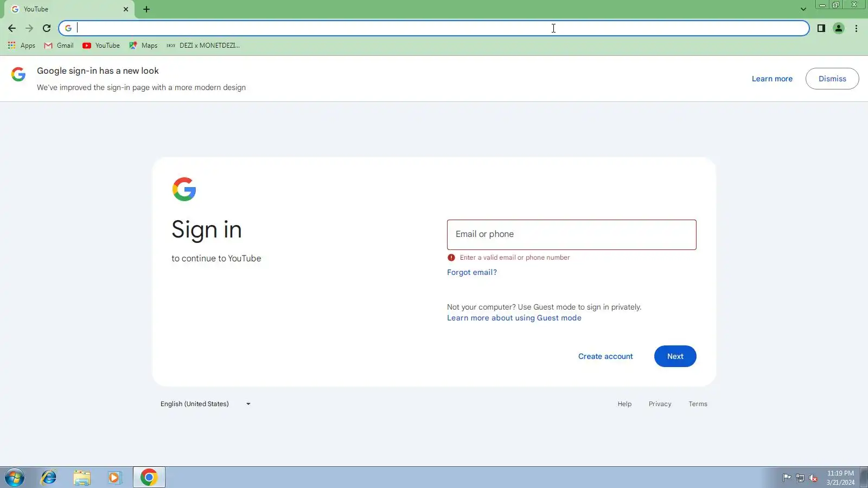Dismiss the new look banner
The image size is (868, 488).
pos(832,79)
